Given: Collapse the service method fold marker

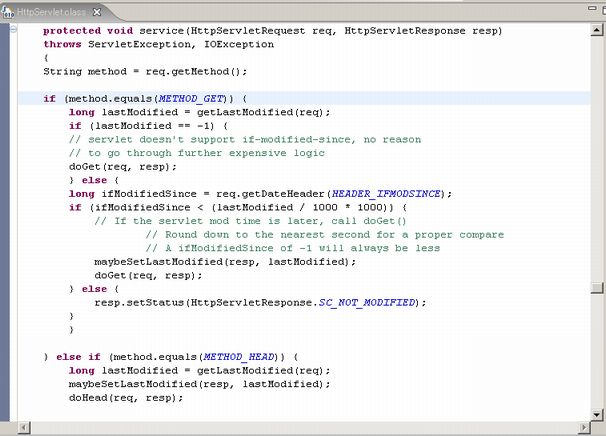Looking at the screenshot, I should [14, 29].
